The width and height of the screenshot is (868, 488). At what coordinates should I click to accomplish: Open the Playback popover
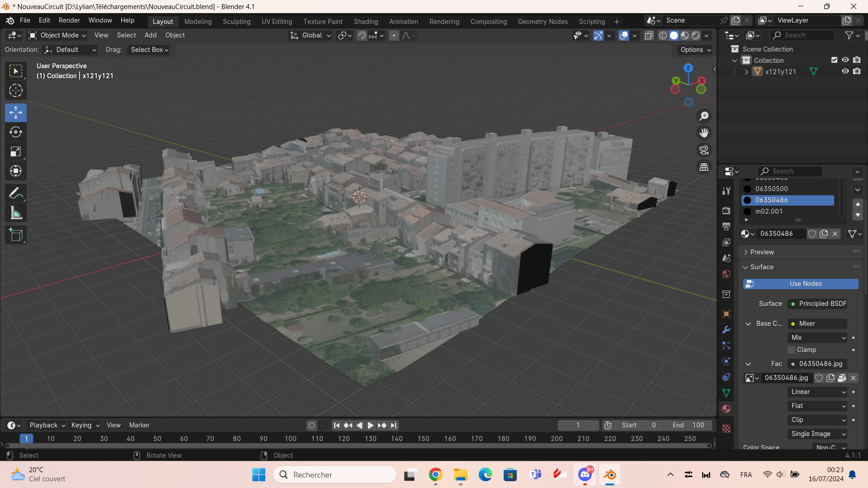[47, 425]
